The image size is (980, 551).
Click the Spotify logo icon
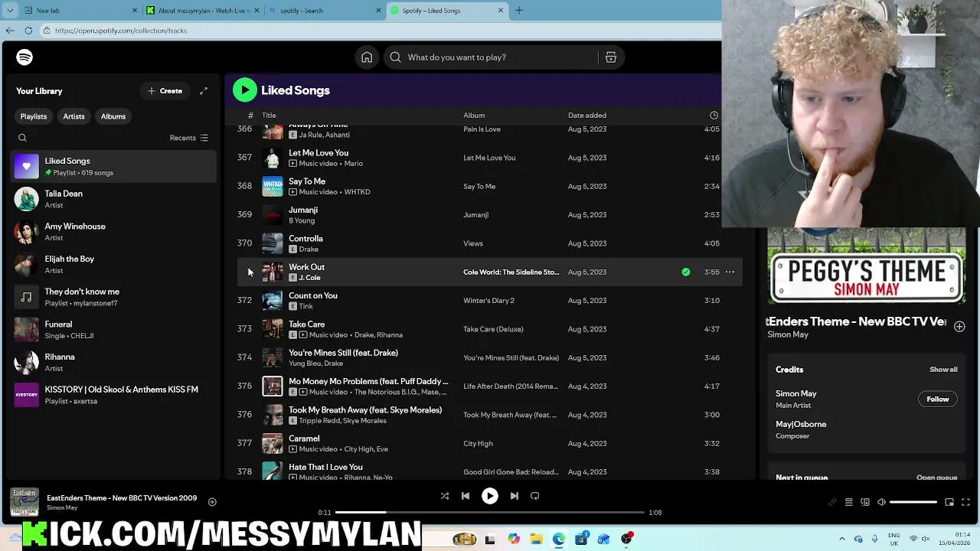[24, 57]
